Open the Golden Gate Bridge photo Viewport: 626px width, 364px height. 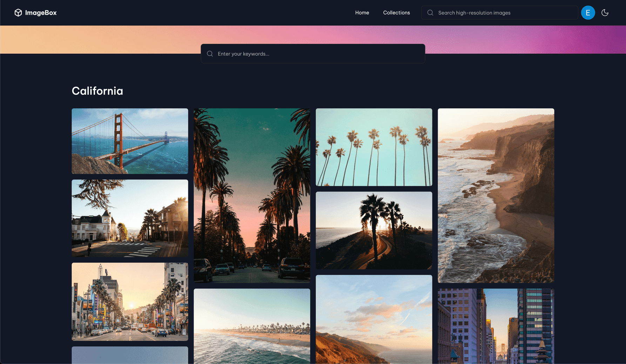[x=130, y=141]
